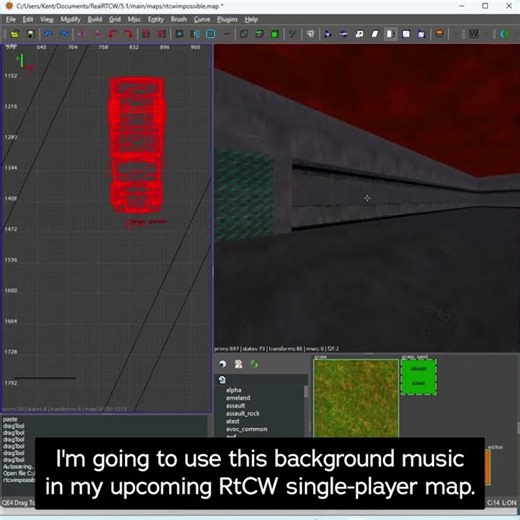
Task: Click the red selected model in 2D view
Action: (x=137, y=145)
